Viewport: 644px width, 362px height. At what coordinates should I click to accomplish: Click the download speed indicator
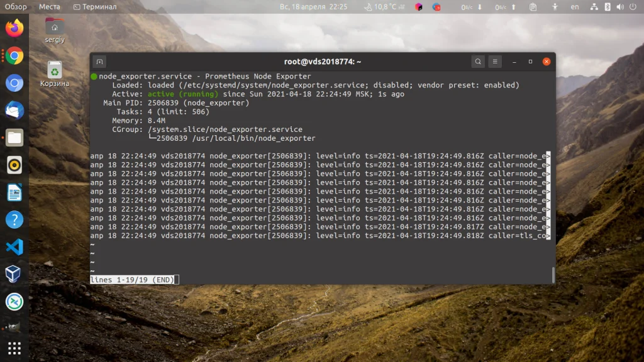472,7
